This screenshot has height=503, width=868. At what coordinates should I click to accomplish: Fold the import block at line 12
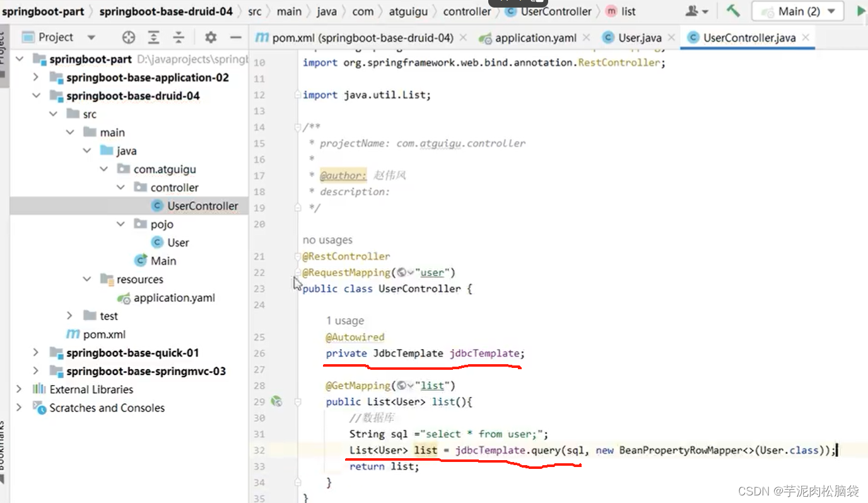click(x=298, y=95)
